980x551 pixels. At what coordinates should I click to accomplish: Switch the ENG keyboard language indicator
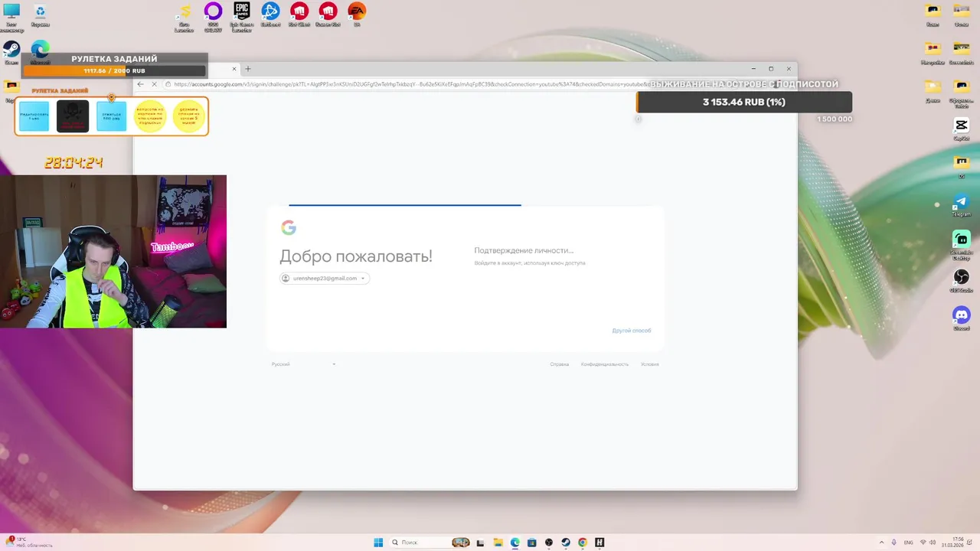[909, 543]
